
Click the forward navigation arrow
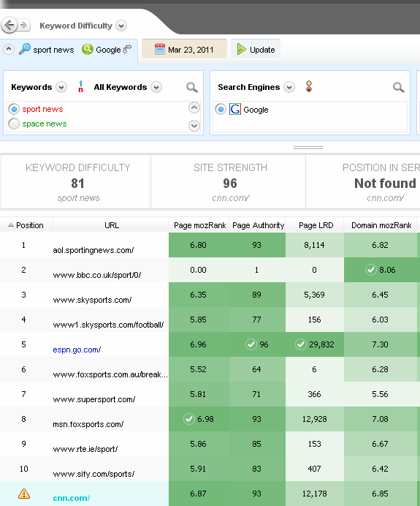tap(24, 25)
